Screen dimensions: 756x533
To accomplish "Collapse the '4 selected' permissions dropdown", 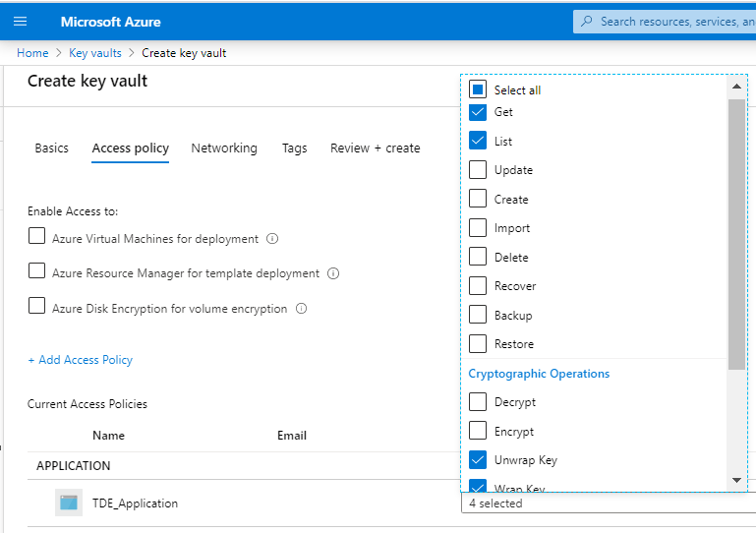I will tap(604, 503).
